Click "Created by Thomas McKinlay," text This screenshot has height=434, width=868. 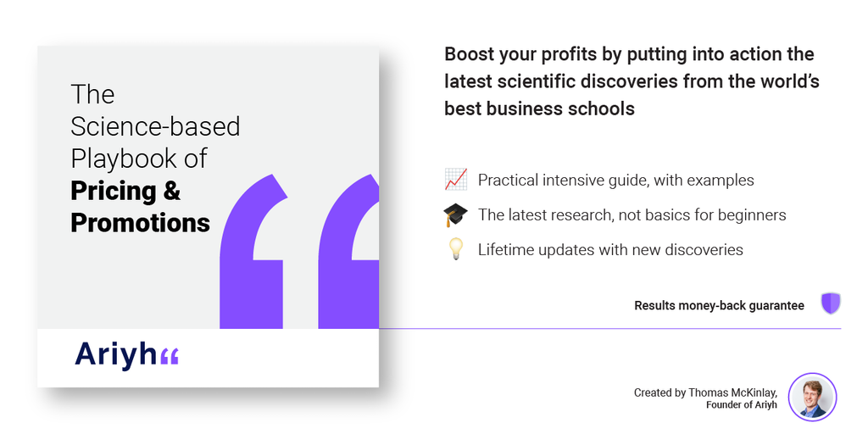point(705,392)
